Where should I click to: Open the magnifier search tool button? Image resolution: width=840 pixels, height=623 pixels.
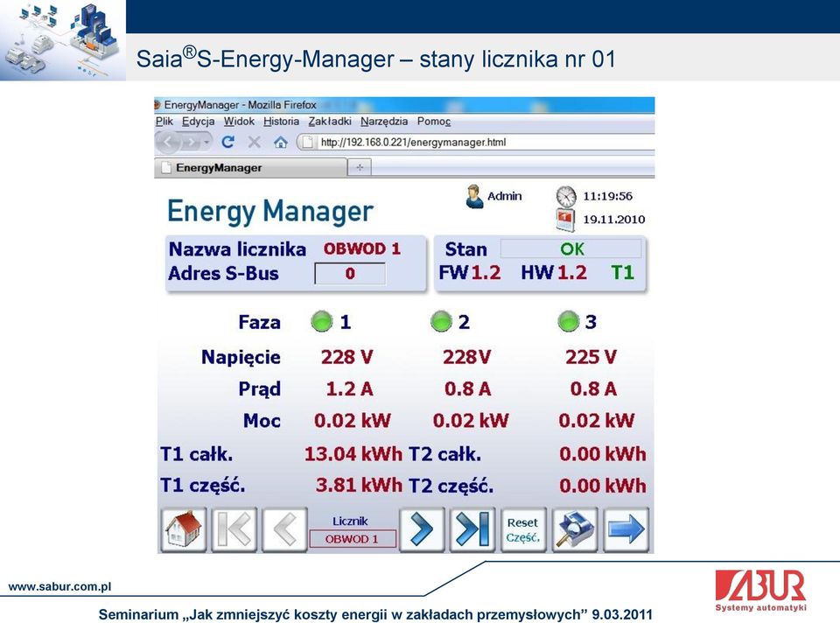point(575,529)
